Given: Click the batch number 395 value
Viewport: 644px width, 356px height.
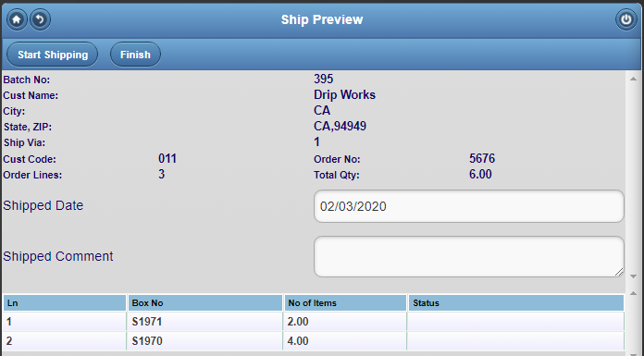Looking at the screenshot, I should click(x=324, y=79).
